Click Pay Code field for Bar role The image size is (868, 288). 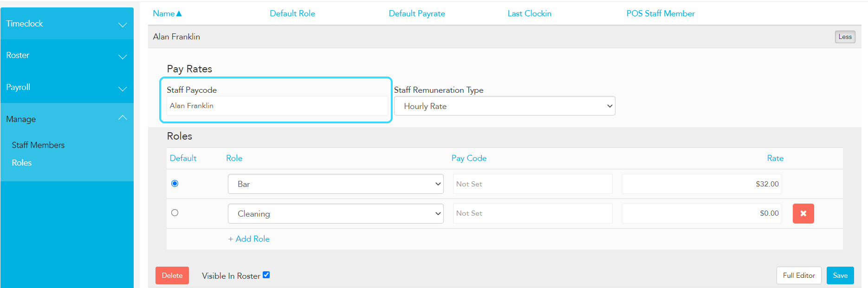point(532,184)
